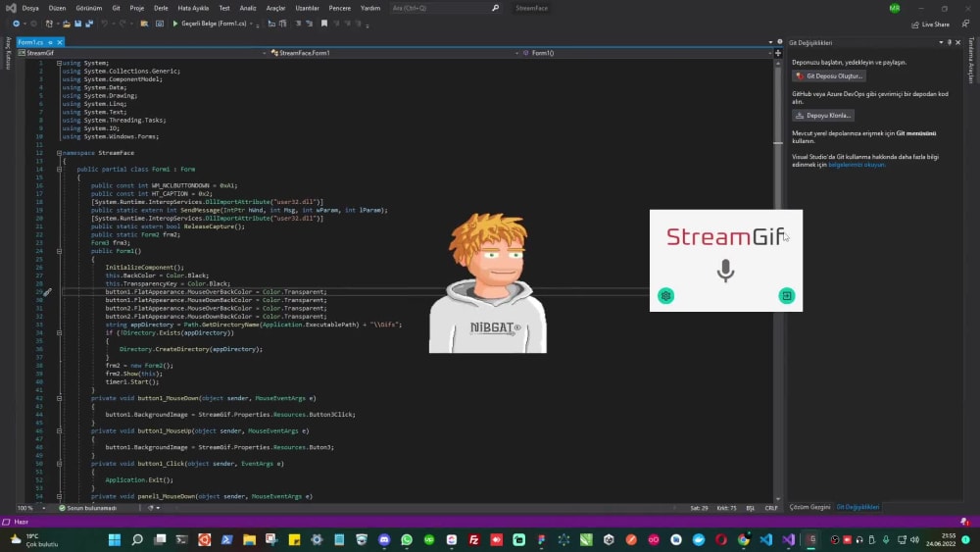
Task: Click the Navigate Backward toolbar icon
Action: click(17, 24)
